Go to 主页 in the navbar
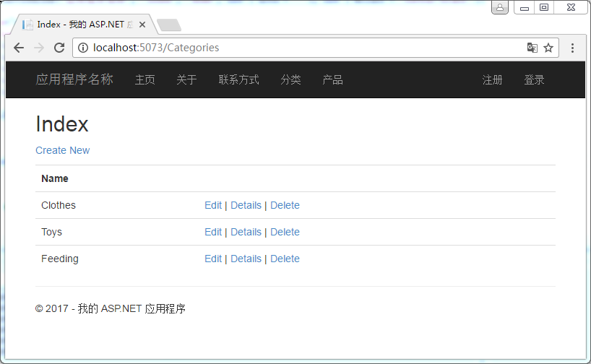 (145, 80)
